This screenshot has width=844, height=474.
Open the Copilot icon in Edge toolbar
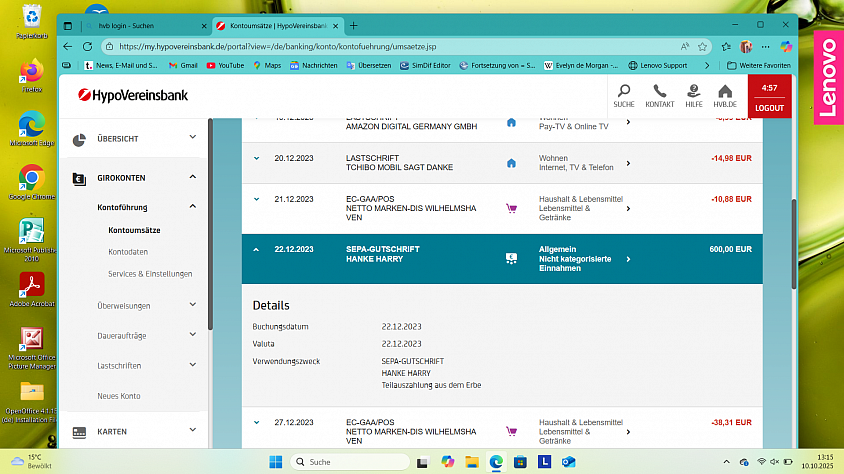[786, 47]
